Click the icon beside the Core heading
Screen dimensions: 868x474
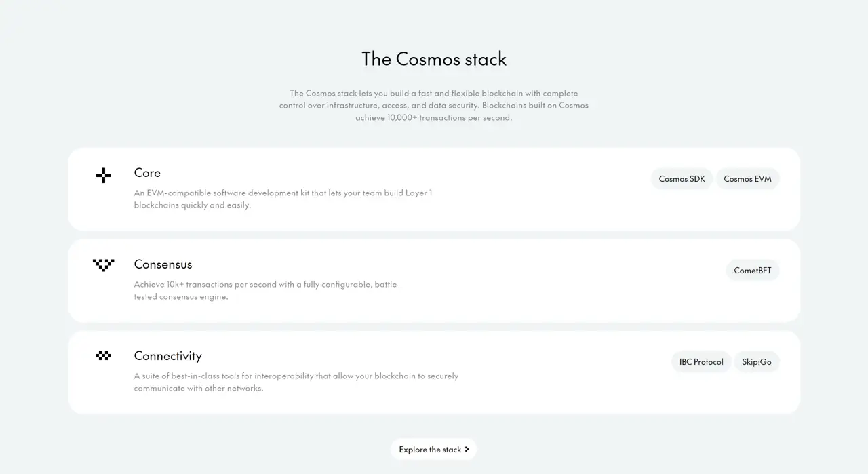point(103,175)
